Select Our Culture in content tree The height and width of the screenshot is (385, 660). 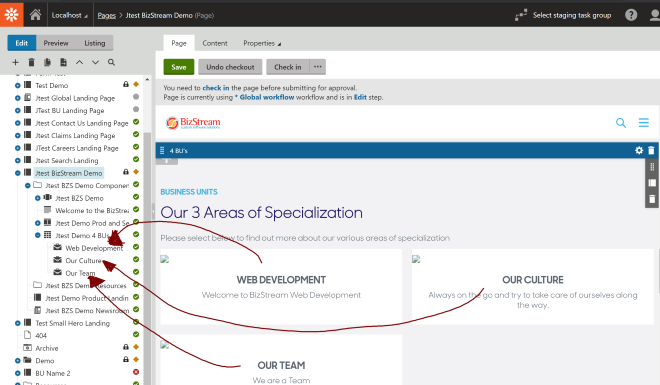click(83, 260)
